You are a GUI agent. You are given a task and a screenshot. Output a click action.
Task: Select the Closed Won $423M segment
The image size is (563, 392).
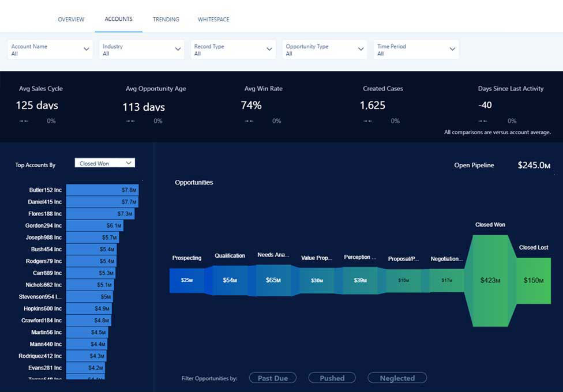(490, 280)
